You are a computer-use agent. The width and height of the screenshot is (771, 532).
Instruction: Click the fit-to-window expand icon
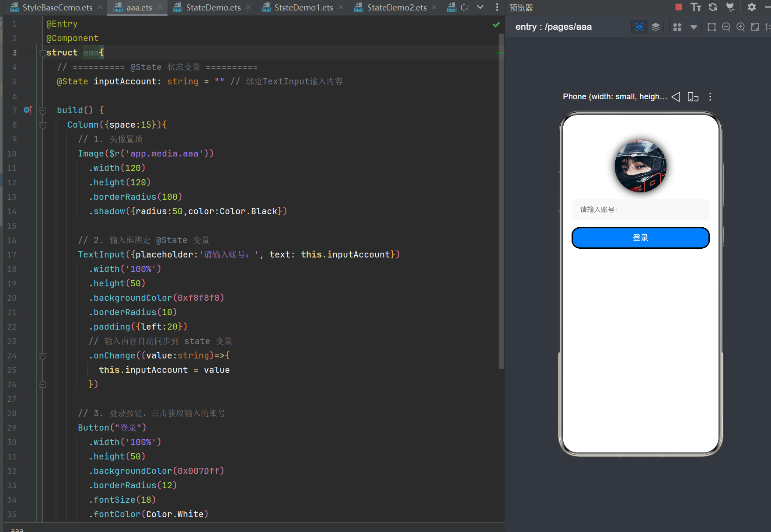pyautogui.click(x=755, y=27)
